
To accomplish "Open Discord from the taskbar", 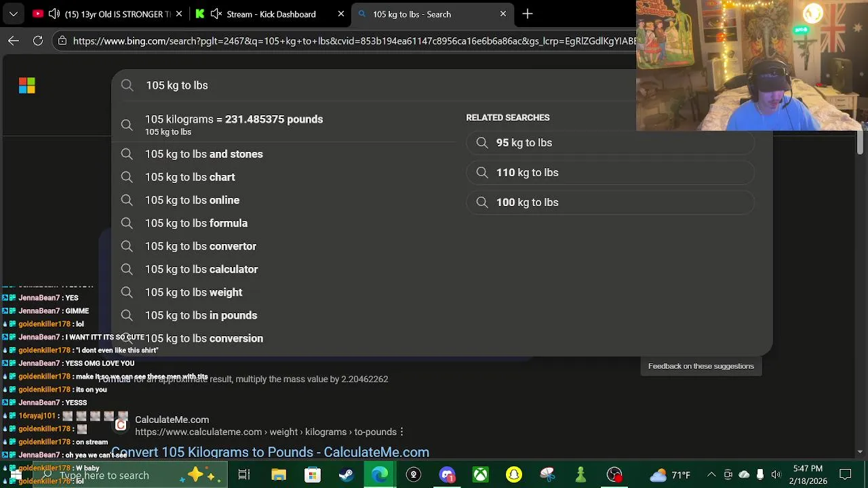I will (x=447, y=475).
